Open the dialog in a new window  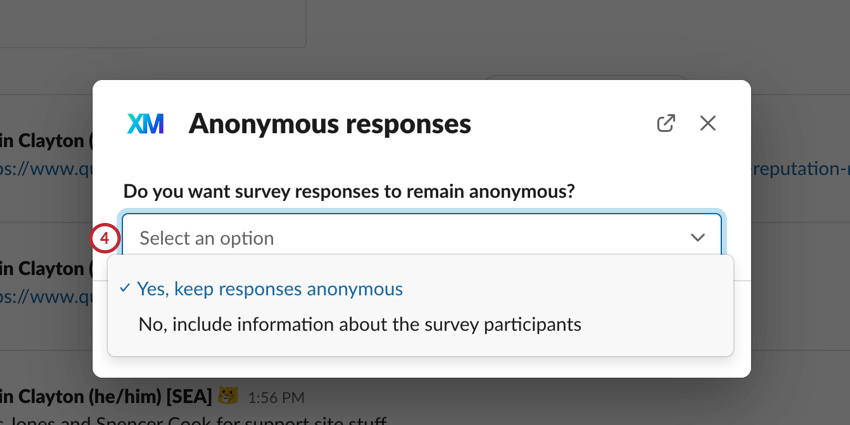point(666,123)
